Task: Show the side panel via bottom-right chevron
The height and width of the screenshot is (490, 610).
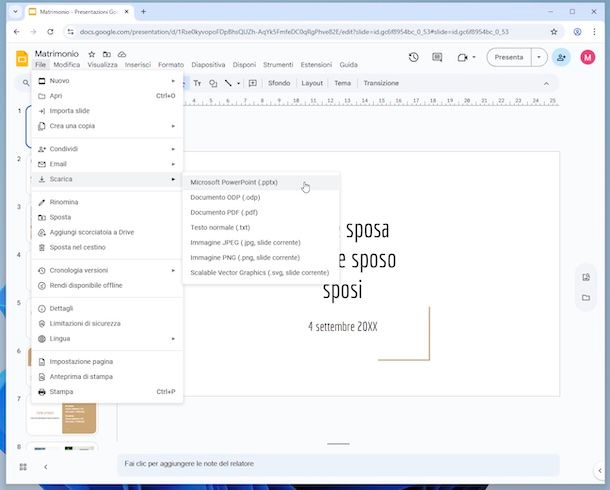Action: point(599,471)
